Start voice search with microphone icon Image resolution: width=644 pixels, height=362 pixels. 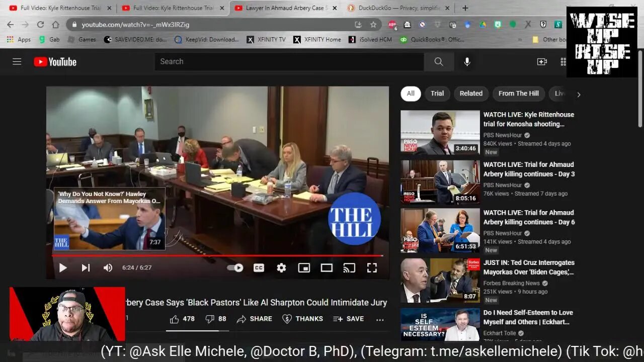tap(467, 61)
